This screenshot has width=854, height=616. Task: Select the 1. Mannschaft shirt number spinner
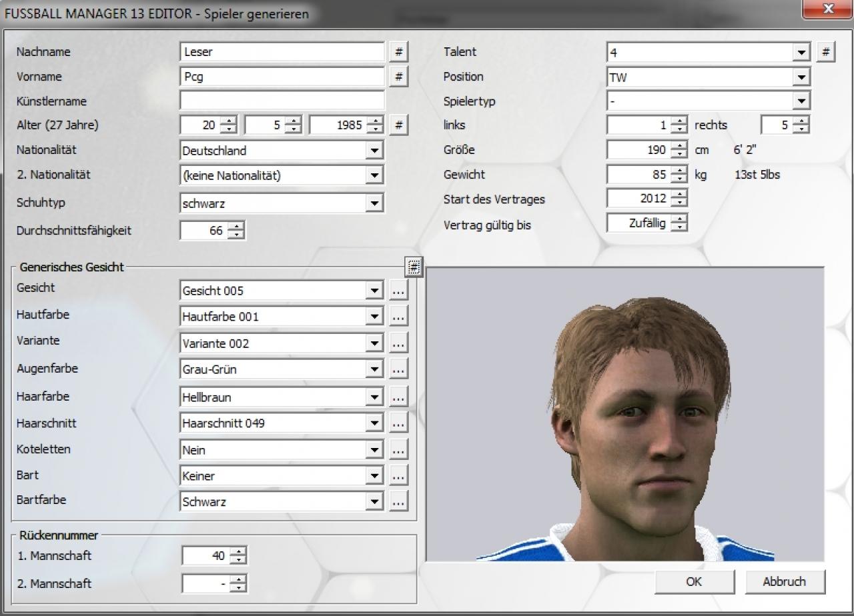click(214, 555)
